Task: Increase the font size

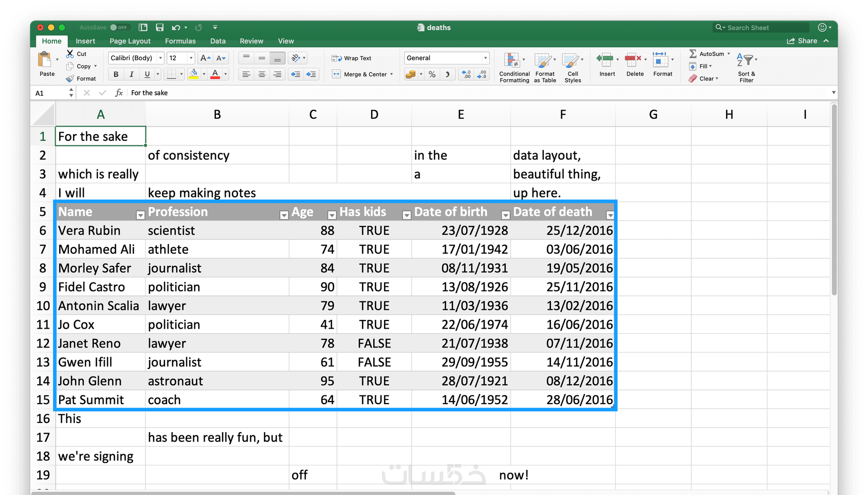Action: (x=205, y=58)
